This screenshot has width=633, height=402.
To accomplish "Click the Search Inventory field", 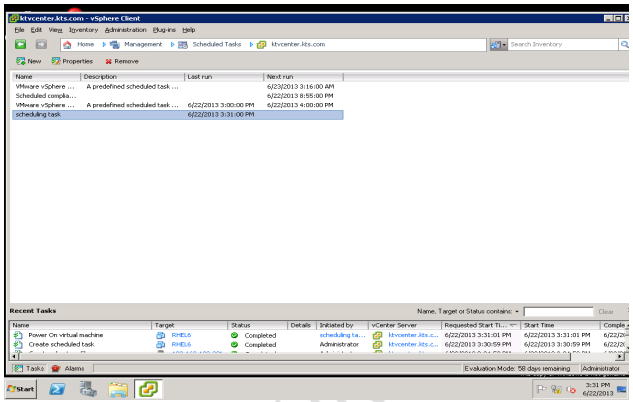I will coord(563,44).
